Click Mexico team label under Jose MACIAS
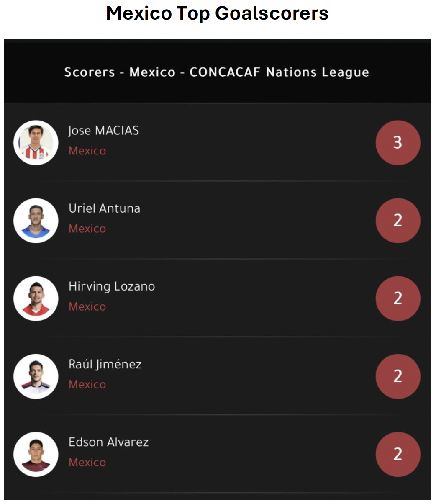436x504 pixels. [x=87, y=151]
